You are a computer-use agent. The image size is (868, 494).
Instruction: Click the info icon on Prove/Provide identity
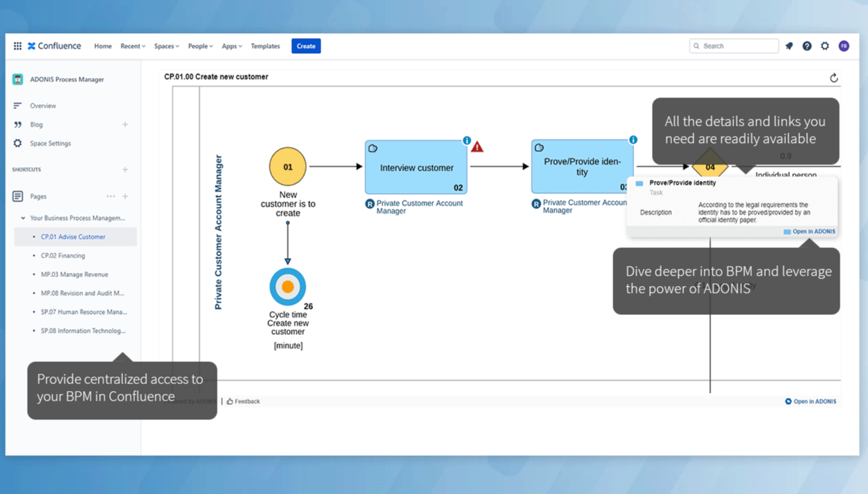[x=633, y=140]
